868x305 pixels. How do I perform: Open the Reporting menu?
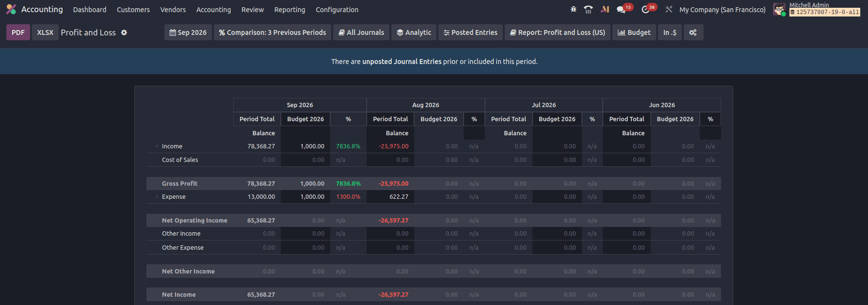[x=289, y=10]
